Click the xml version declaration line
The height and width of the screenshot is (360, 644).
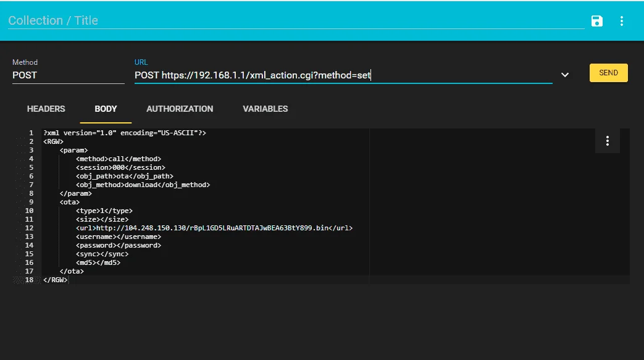pos(125,133)
